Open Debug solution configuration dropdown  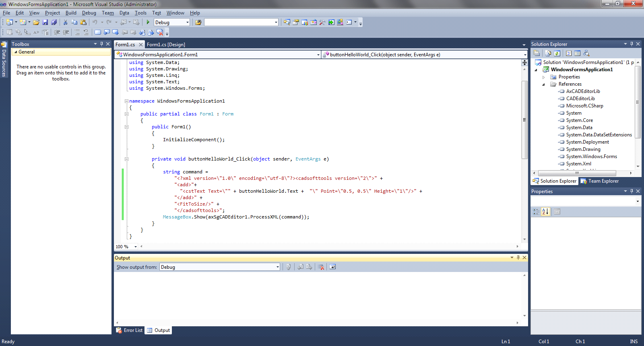[188, 23]
